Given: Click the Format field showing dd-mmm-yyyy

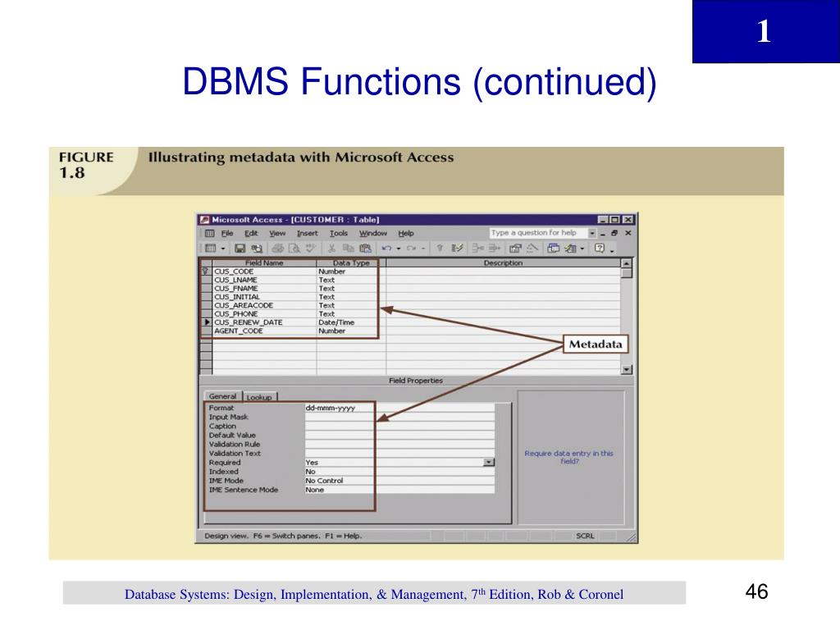Looking at the screenshot, I should [399, 408].
